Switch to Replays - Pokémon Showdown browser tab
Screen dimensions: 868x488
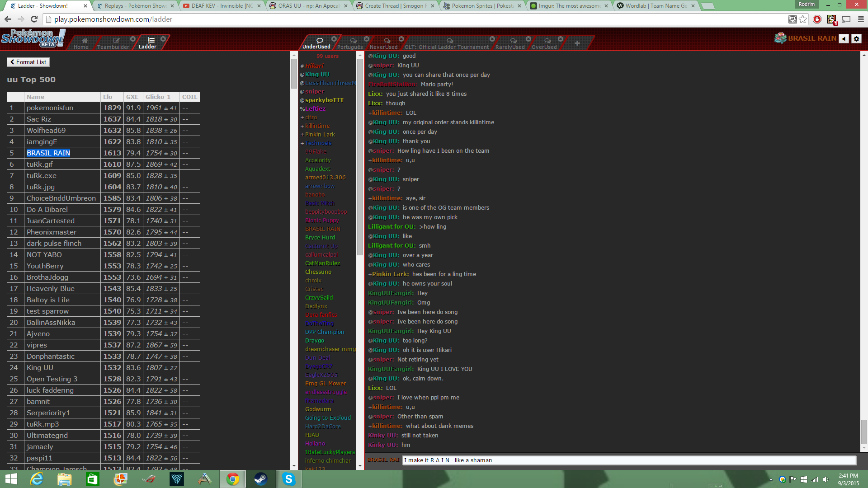pos(136,6)
